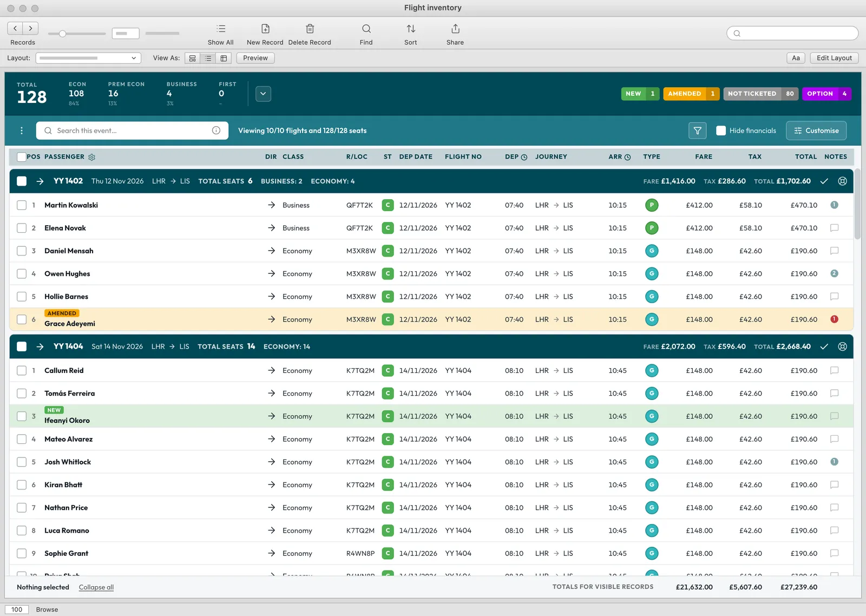The width and height of the screenshot is (866, 616).
Task: Click the Collapse all link
Action: tap(96, 587)
